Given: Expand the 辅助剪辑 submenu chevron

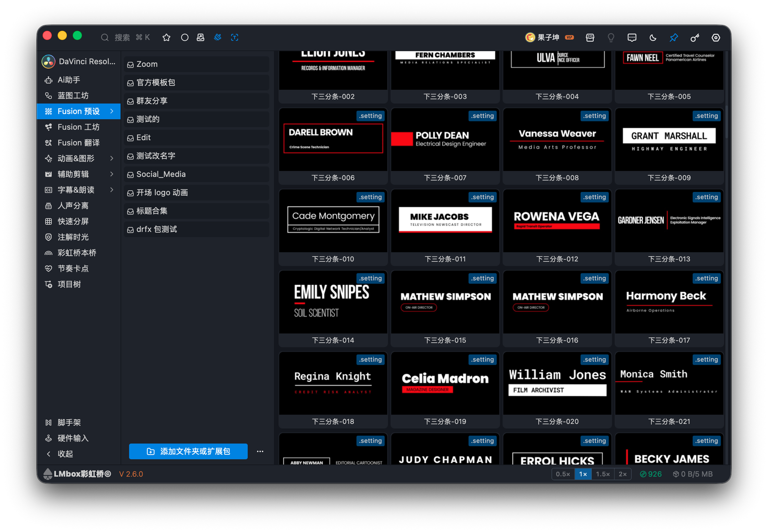Looking at the screenshot, I should pyautogui.click(x=112, y=174).
